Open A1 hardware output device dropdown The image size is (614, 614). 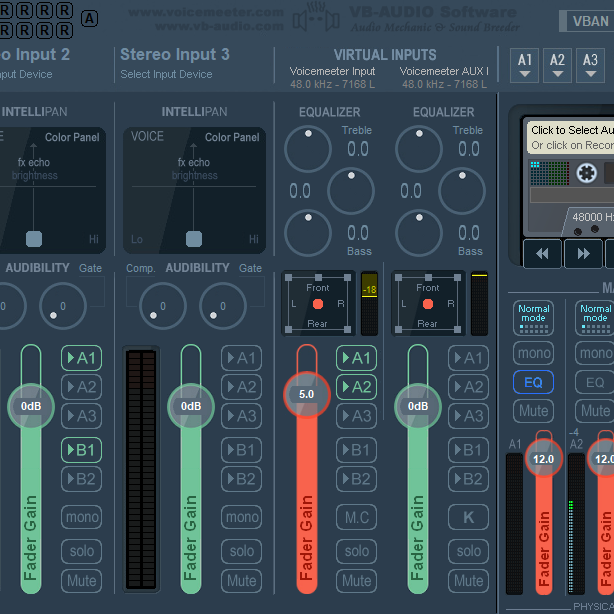tap(524, 65)
